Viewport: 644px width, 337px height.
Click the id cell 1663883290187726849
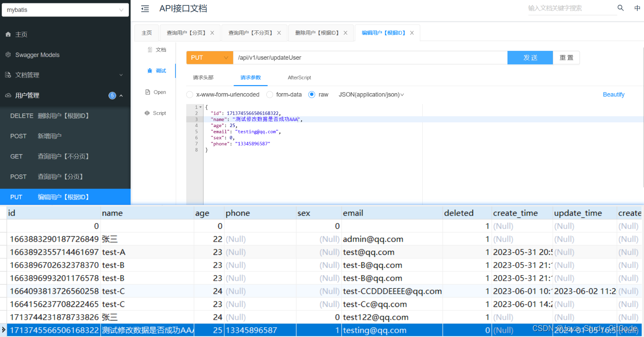[54, 239]
